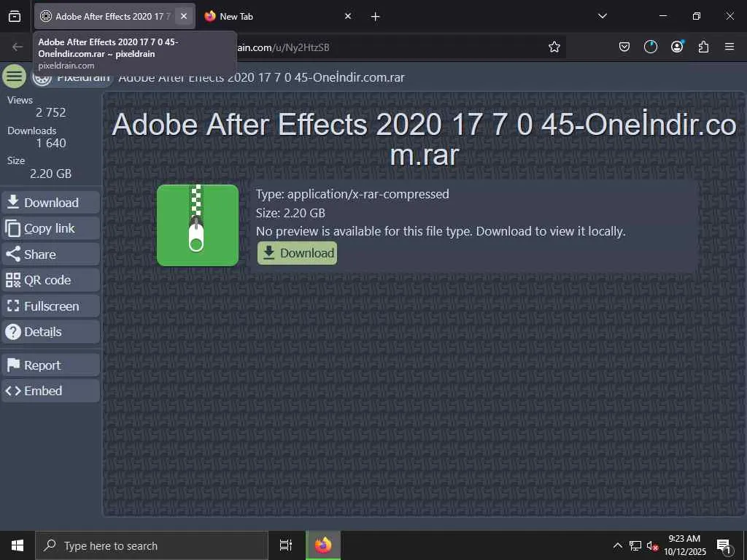Click the Firefox View icon
The height and width of the screenshot is (560, 747).
coord(15,16)
